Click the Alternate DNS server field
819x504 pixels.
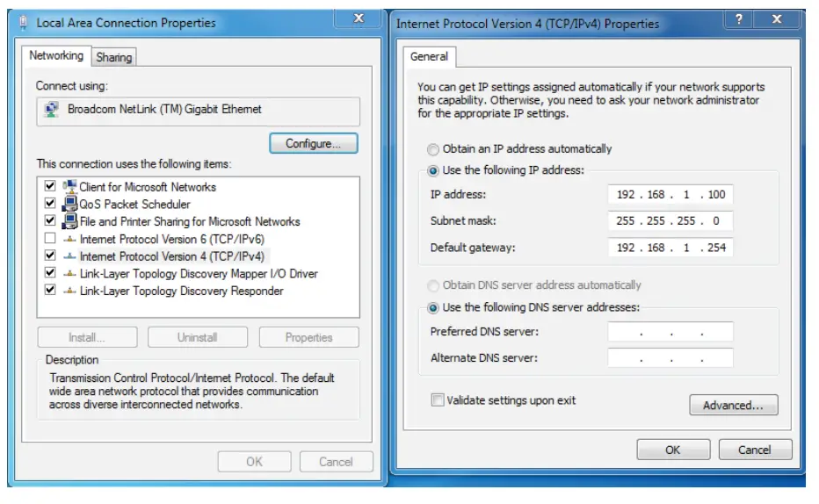670,358
